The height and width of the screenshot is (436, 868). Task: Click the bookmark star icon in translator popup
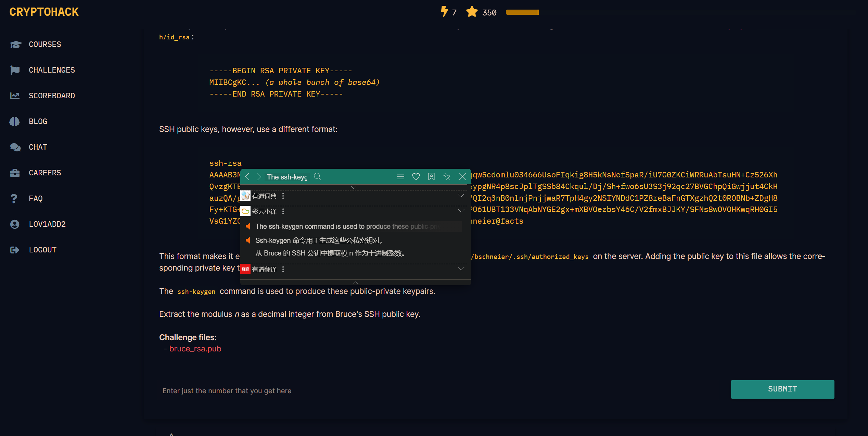431,177
